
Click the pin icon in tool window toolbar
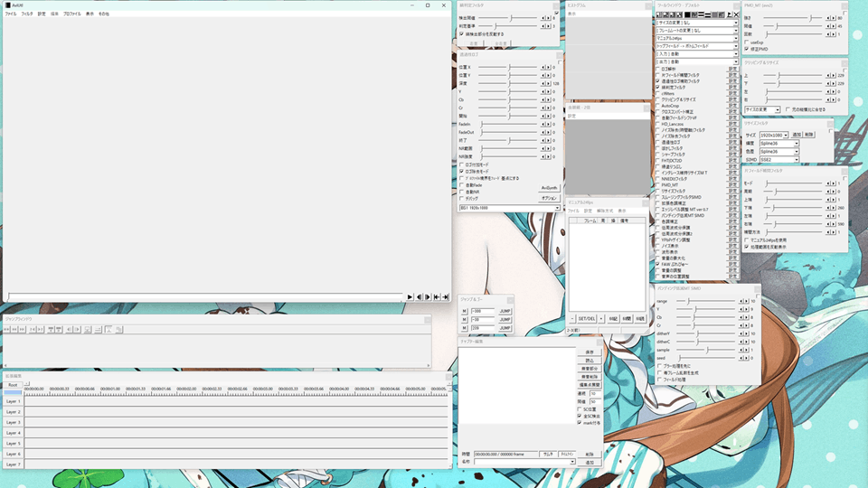[729, 15]
